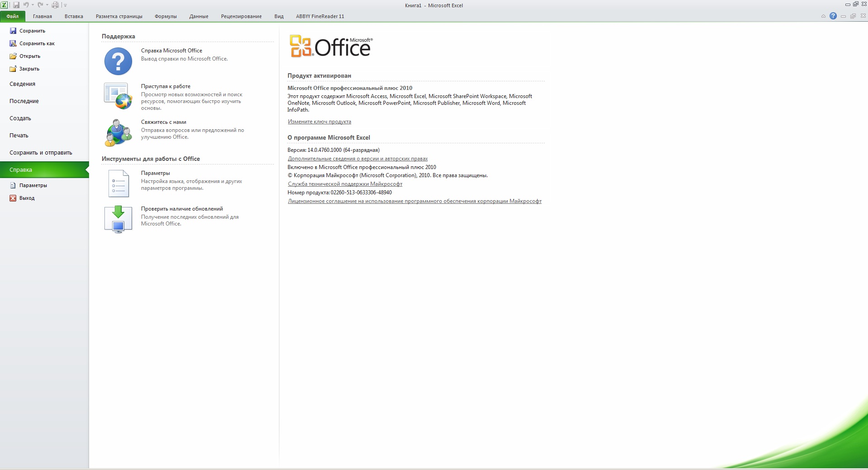Click the Свяжитесь с нами people icon
Screen dimensions: 868x470
coord(118,132)
